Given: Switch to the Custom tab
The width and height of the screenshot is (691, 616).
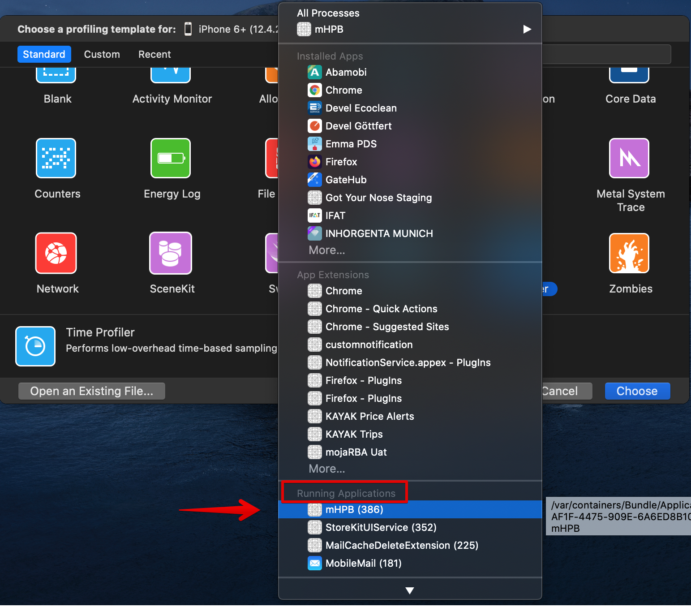Looking at the screenshot, I should (x=102, y=54).
